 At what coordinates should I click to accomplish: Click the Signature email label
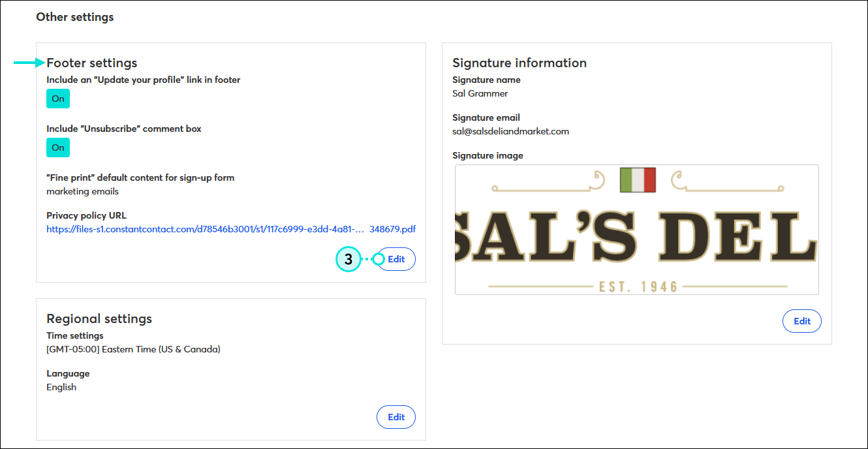(486, 117)
